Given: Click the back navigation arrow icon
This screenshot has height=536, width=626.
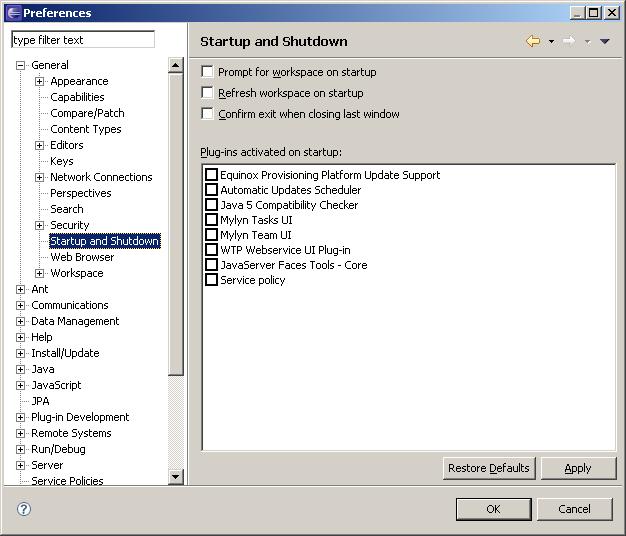Looking at the screenshot, I should (533, 41).
